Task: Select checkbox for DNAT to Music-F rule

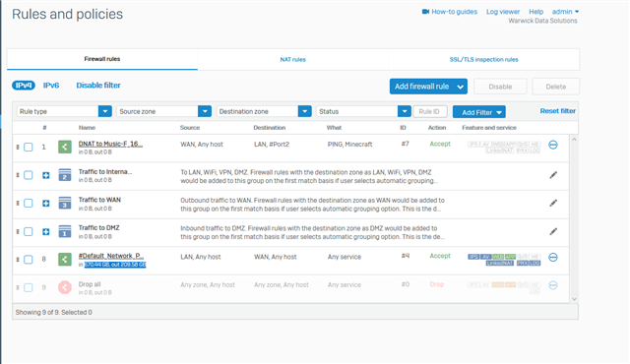Action: coord(29,147)
